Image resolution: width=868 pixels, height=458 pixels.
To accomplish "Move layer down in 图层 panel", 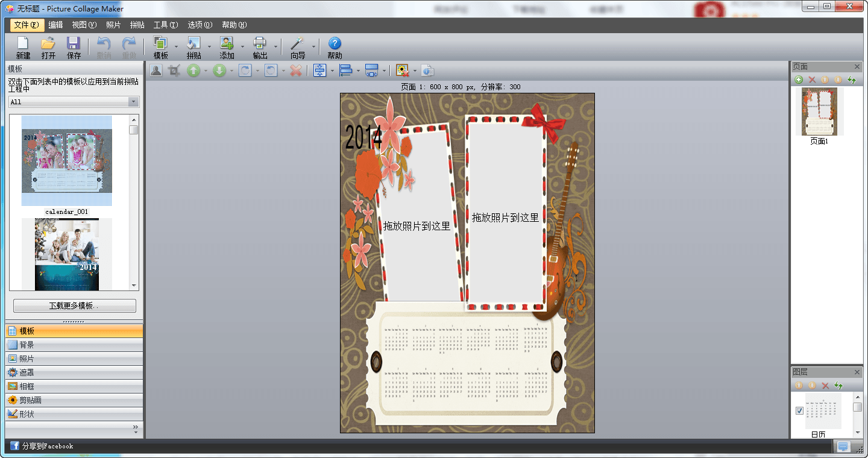I will (812, 385).
